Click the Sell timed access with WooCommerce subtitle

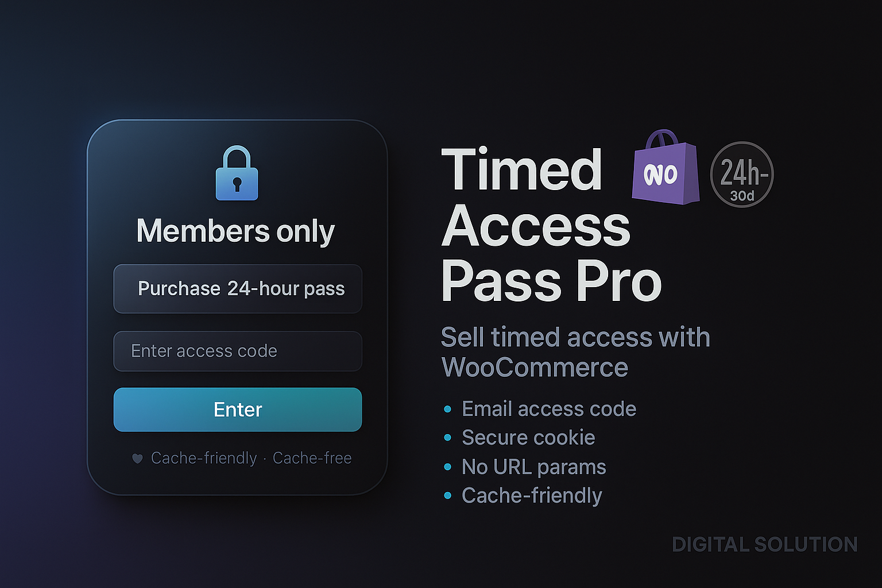point(574,352)
